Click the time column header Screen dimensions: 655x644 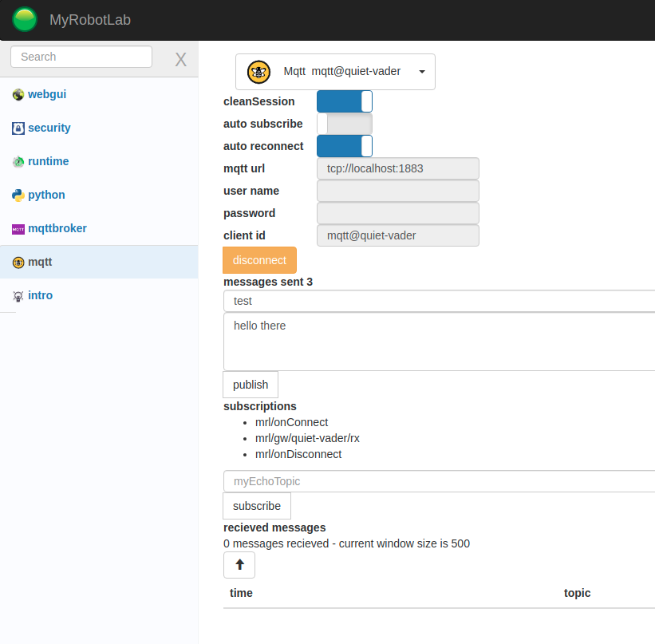tap(241, 593)
